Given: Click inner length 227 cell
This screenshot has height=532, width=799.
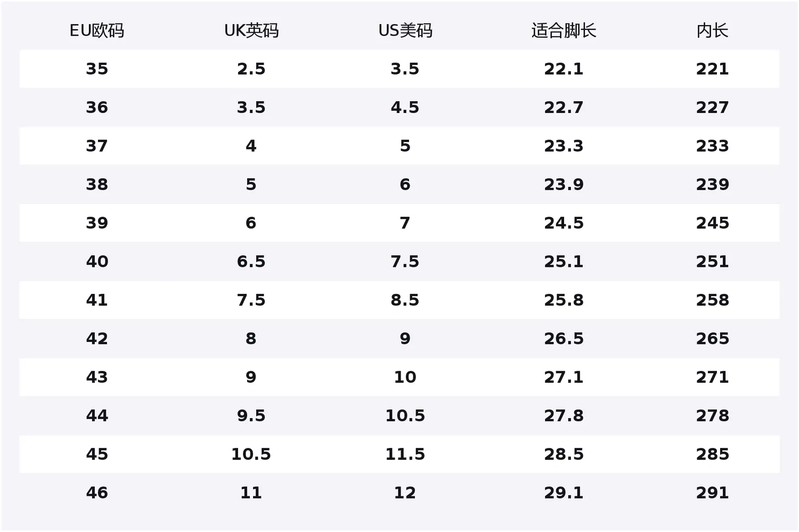Looking at the screenshot, I should point(712,107).
